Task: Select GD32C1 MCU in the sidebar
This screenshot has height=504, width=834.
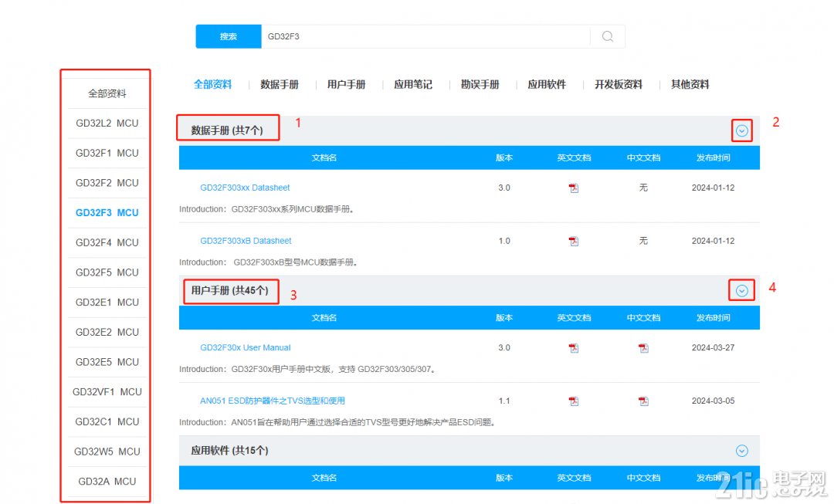Action: click(107, 421)
